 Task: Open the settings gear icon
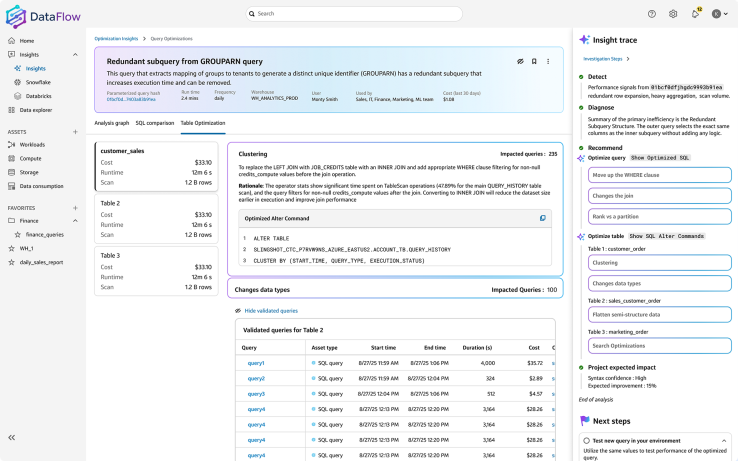[673, 14]
